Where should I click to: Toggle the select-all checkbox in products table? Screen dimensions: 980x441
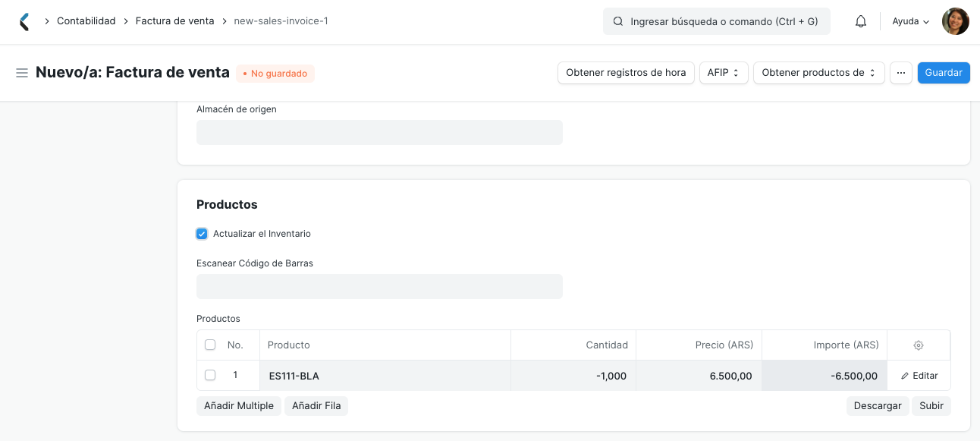[210, 345]
